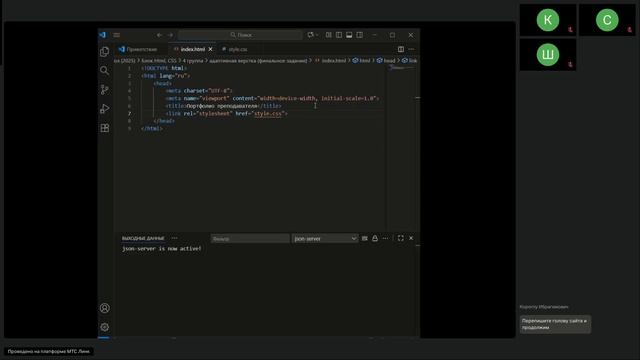Switch to the Приветствие tab
640x360 pixels.
pos(141,49)
